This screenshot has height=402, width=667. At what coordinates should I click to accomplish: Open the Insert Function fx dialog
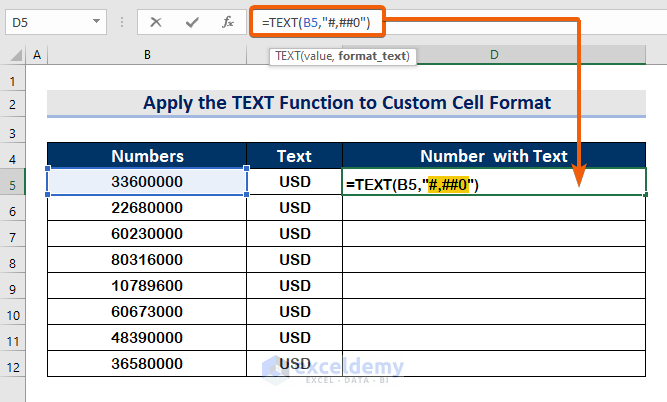coord(227,21)
